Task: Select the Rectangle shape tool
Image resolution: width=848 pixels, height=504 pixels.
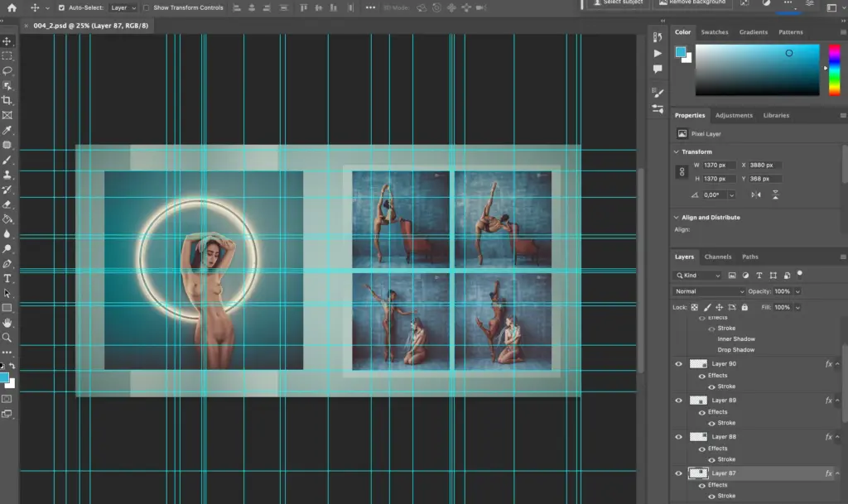Action: (7, 308)
